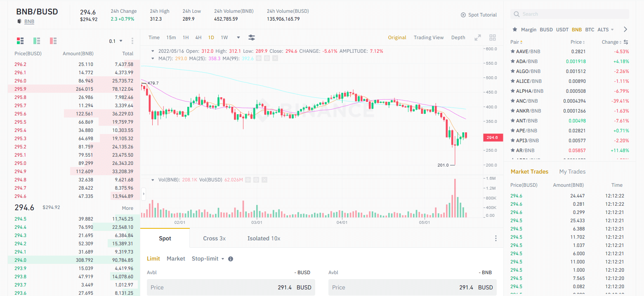Screen dimensions: 644x296
Task: Open MA indicator settings gear
Action: pyautogui.click(x=267, y=59)
